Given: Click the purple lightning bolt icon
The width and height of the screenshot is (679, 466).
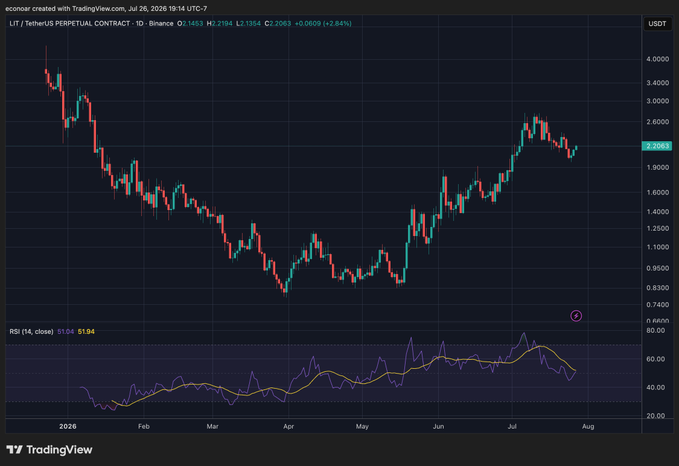Looking at the screenshot, I should click(x=576, y=316).
